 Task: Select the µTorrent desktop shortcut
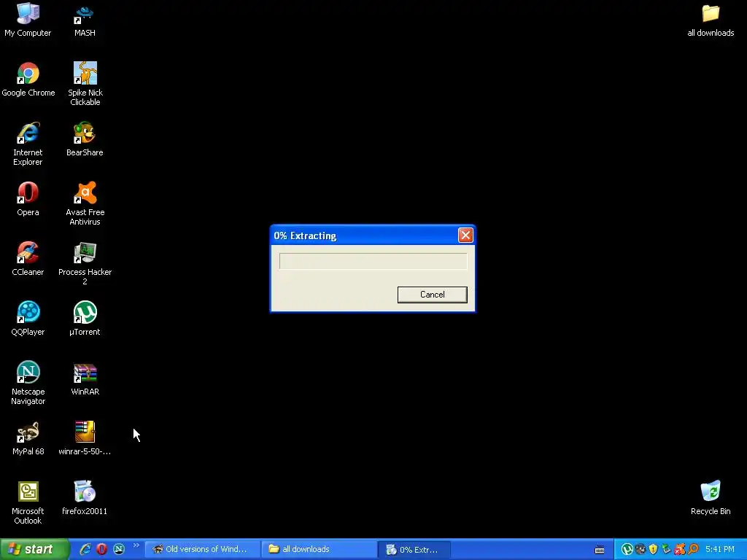tap(85, 319)
